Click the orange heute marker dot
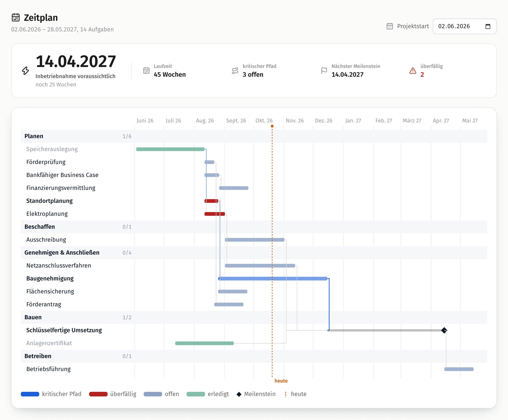 click(x=272, y=126)
